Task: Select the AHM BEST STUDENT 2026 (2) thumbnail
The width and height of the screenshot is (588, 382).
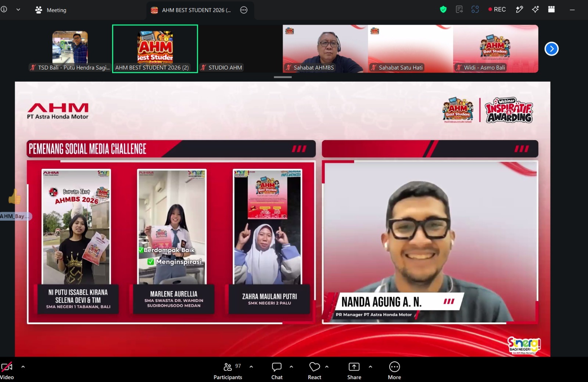Action: [155, 49]
